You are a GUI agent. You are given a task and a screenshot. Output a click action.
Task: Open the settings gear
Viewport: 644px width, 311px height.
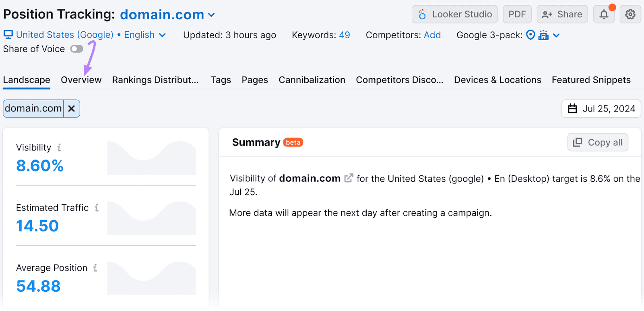pyautogui.click(x=630, y=15)
